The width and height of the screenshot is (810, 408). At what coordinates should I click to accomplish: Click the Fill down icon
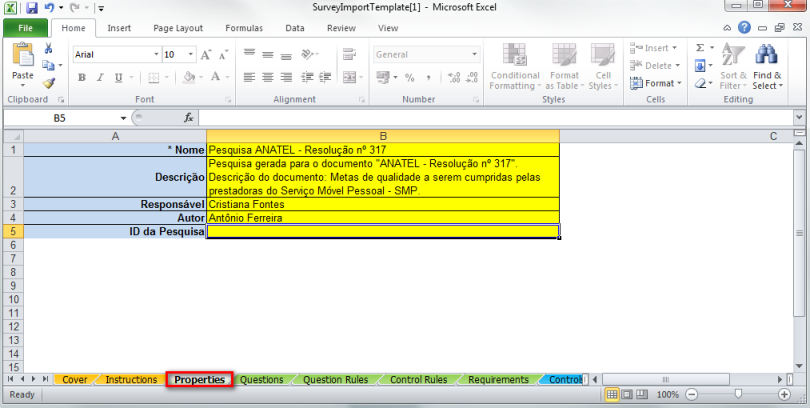click(x=700, y=66)
